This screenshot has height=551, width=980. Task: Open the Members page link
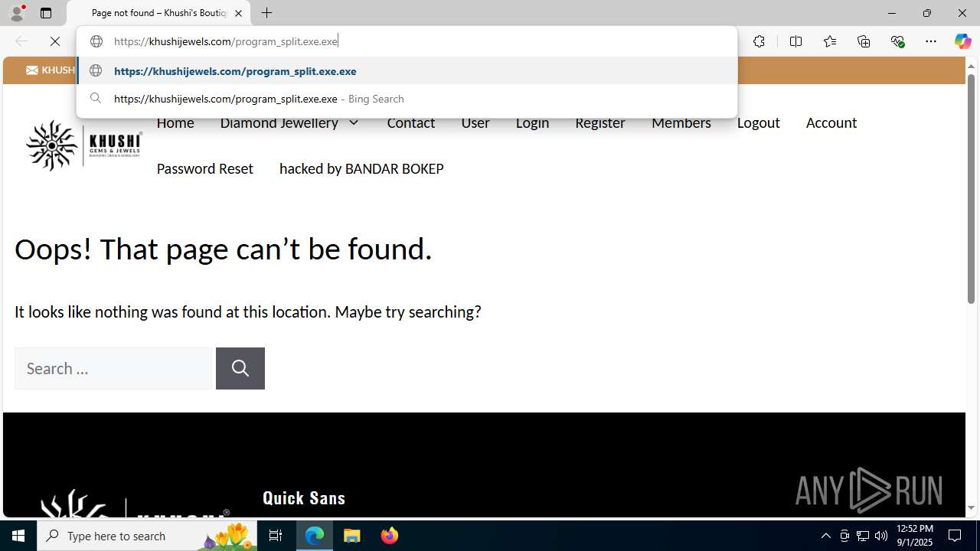pyautogui.click(x=681, y=122)
